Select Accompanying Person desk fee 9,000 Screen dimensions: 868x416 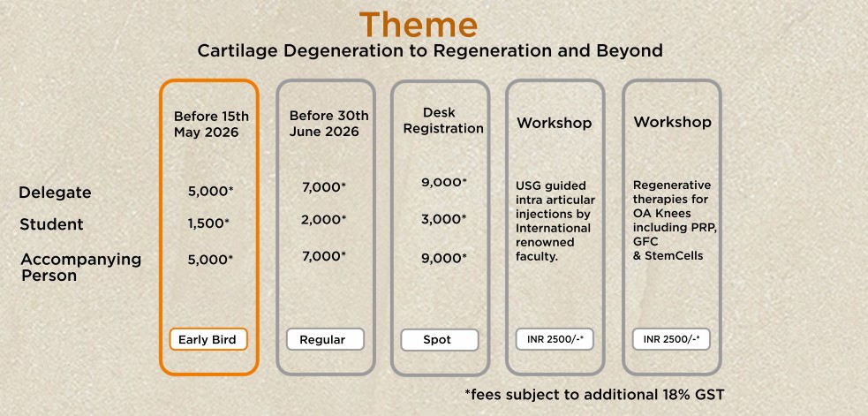point(444,258)
